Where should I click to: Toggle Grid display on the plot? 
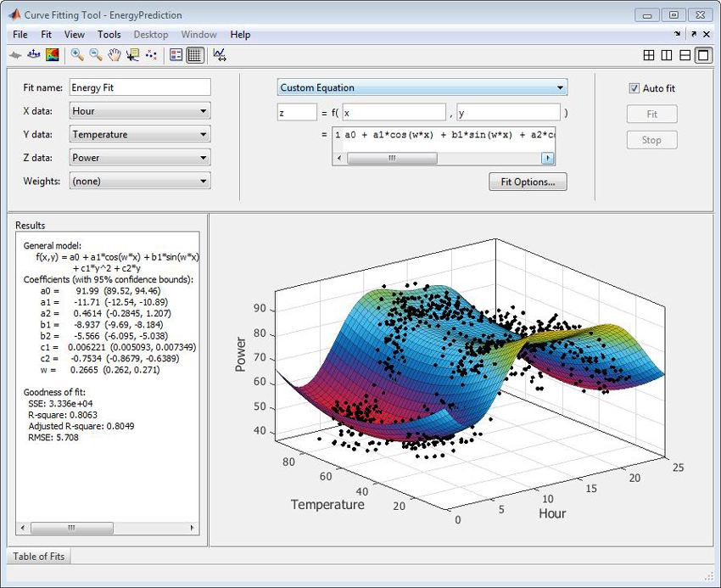coord(193,55)
